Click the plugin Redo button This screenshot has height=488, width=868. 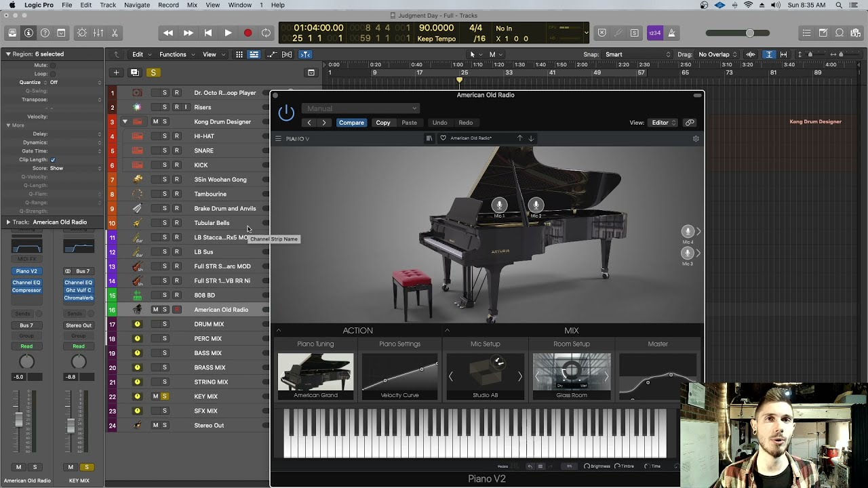tap(465, 123)
